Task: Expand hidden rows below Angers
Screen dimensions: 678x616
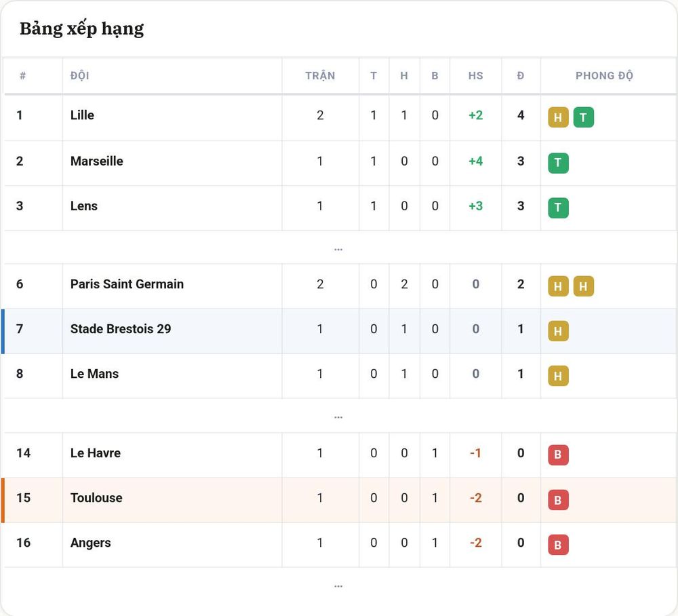Action: pos(338,586)
